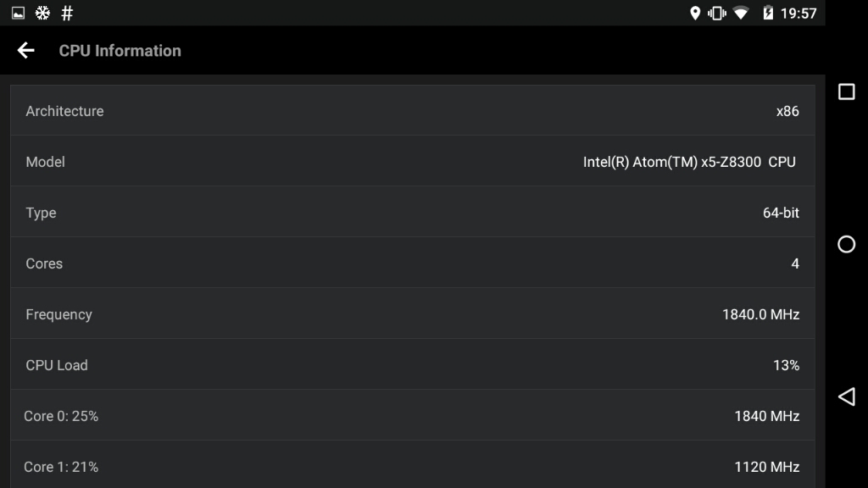This screenshot has width=868, height=488.
Task: Tap the CPU Load row
Action: pos(412,365)
